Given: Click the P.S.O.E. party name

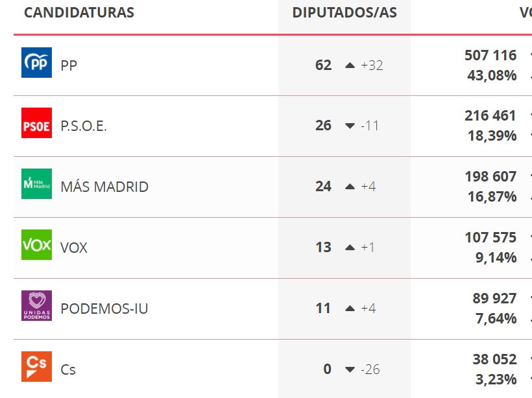Looking at the screenshot, I should click(84, 126).
